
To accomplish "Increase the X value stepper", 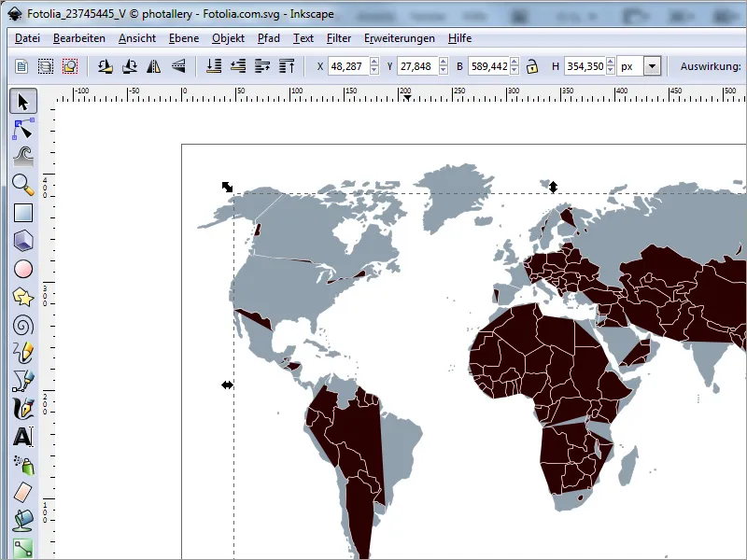I will point(374,62).
